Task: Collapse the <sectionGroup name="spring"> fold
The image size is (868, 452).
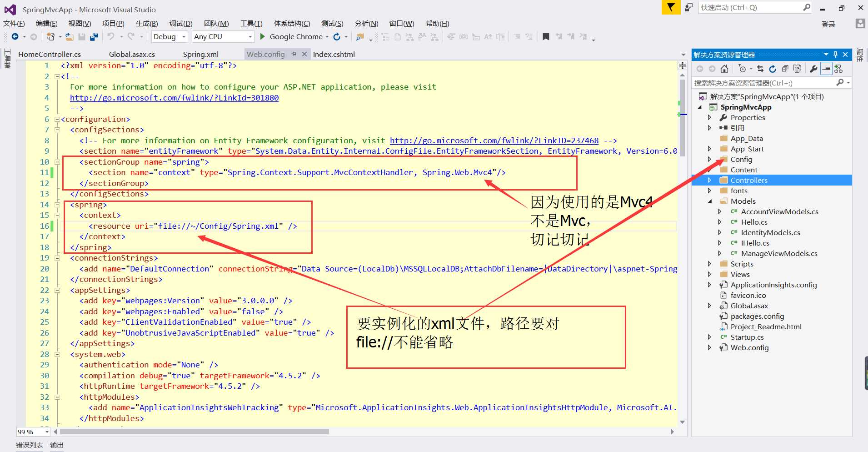Action: tap(57, 162)
